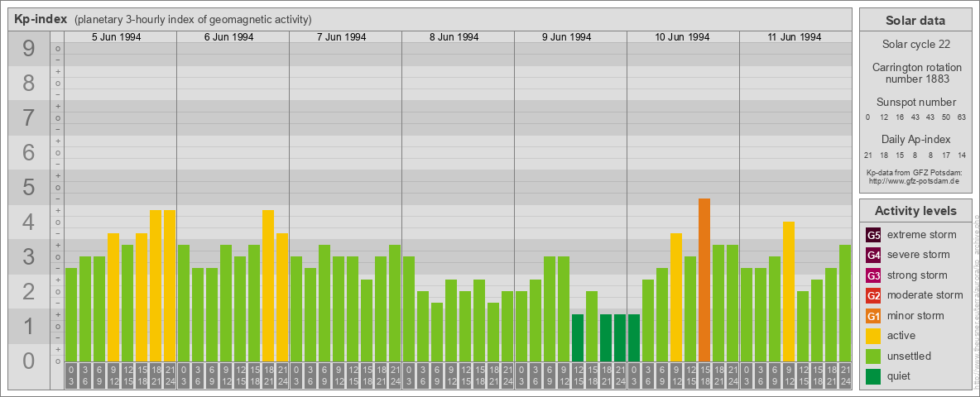
Task: Click the 'moderate storm' legend label
Action: (925, 295)
